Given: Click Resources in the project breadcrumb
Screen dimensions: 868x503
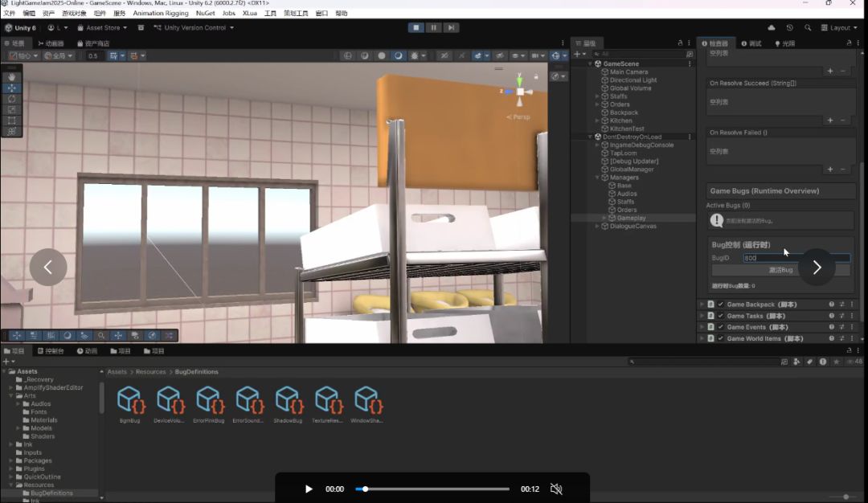Looking at the screenshot, I should 150,372.
